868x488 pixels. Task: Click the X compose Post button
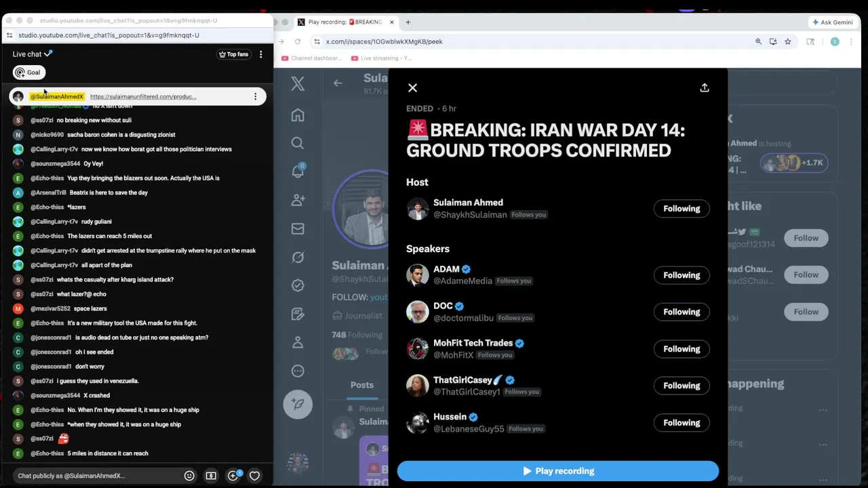point(298,404)
